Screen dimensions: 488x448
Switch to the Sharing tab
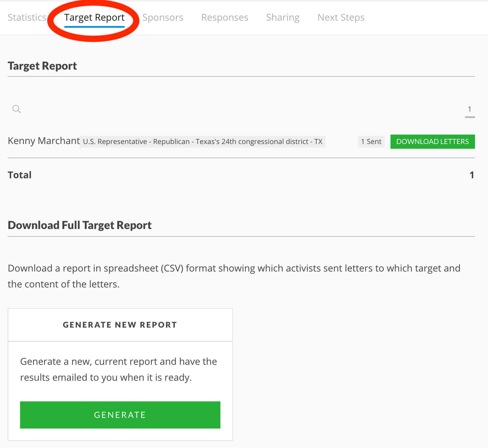283,17
